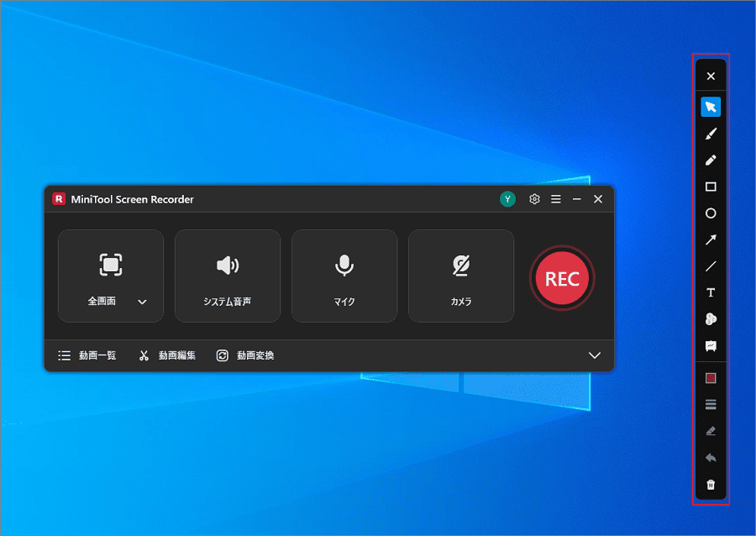Select the brush drawing tool
This screenshot has width=756, height=536.
point(711,134)
